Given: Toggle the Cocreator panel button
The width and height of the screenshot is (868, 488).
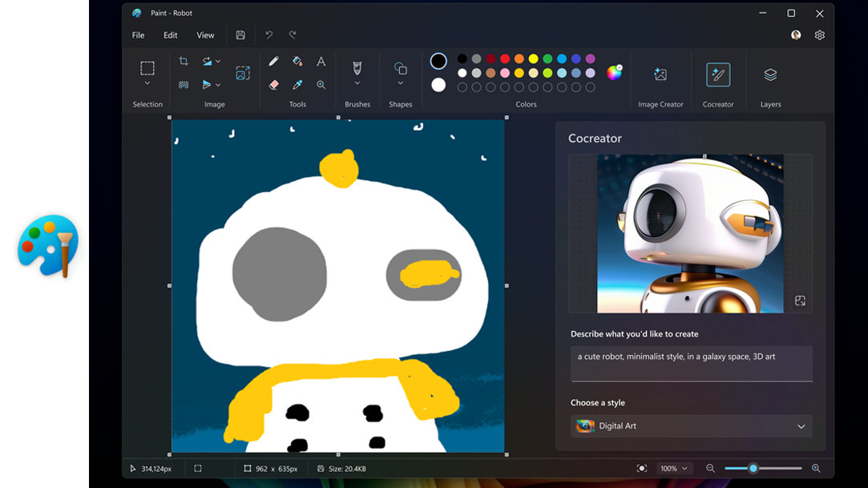Looking at the screenshot, I should (x=718, y=75).
